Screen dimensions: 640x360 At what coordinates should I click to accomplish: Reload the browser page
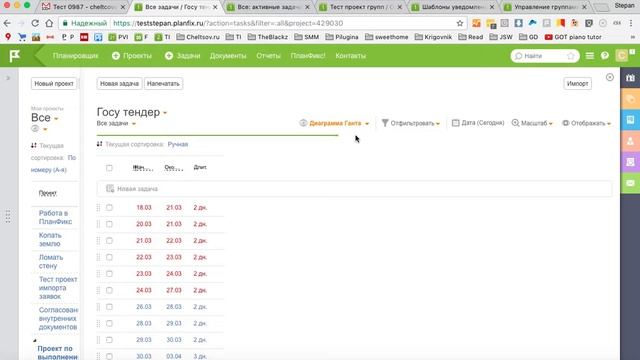pos(35,23)
